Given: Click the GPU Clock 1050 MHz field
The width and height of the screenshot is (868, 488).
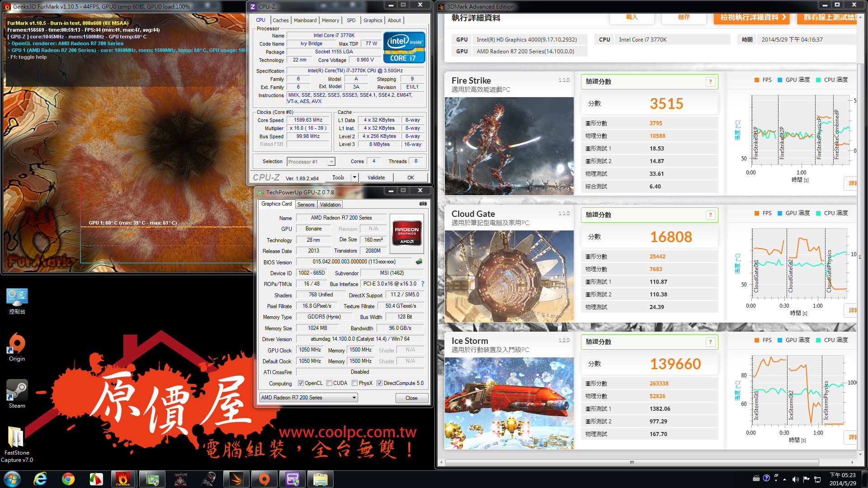Looking at the screenshot, I should (310, 350).
